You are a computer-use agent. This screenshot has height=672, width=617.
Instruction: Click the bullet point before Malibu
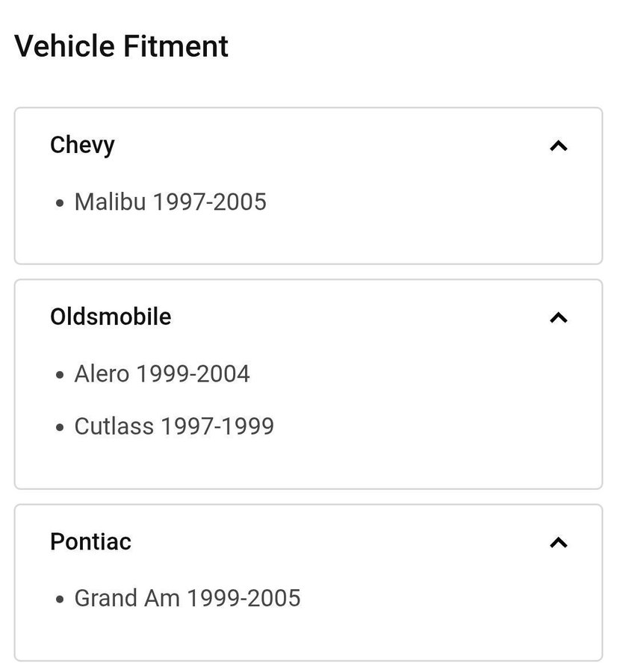coord(60,203)
